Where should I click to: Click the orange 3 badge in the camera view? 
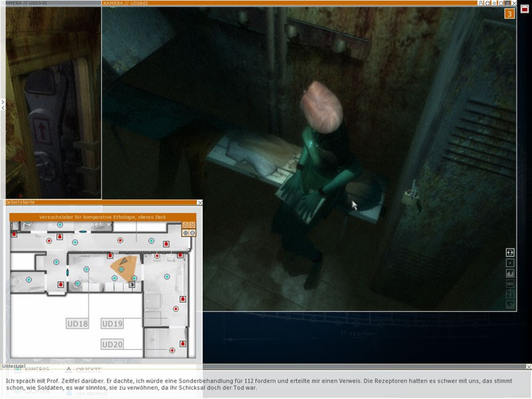click(x=509, y=14)
